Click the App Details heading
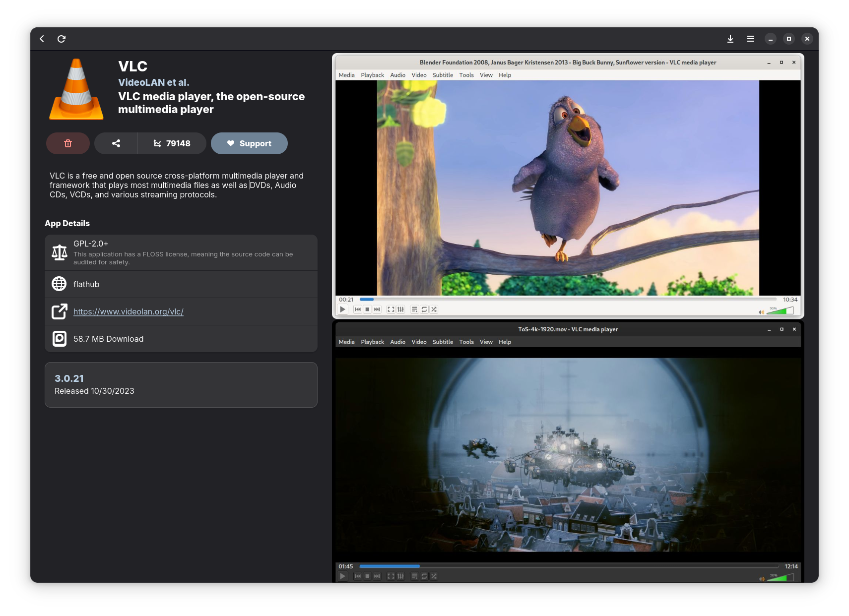849x616 pixels. (67, 223)
